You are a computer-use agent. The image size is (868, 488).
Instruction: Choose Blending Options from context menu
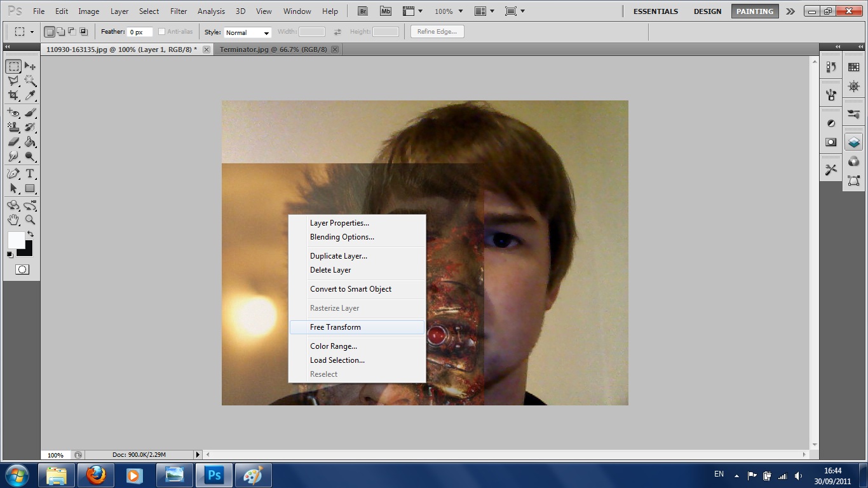[x=357, y=237]
